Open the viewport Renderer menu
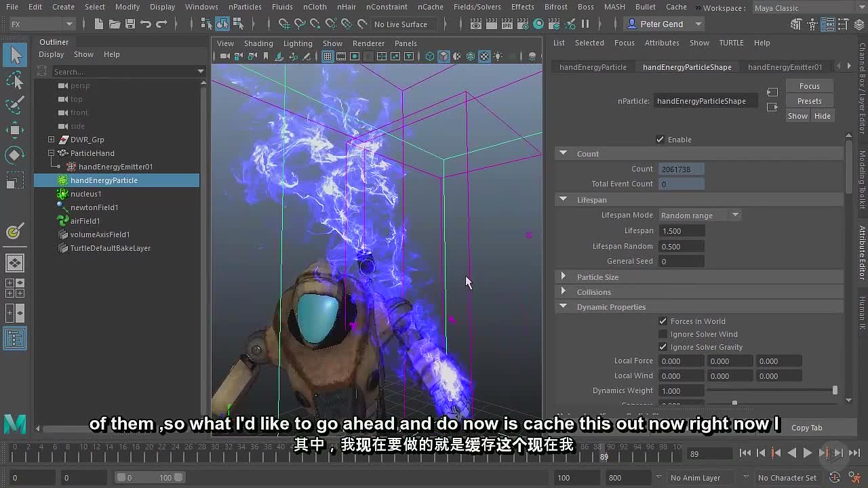The height and width of the screenshot is (488, 868). point(368,43)
